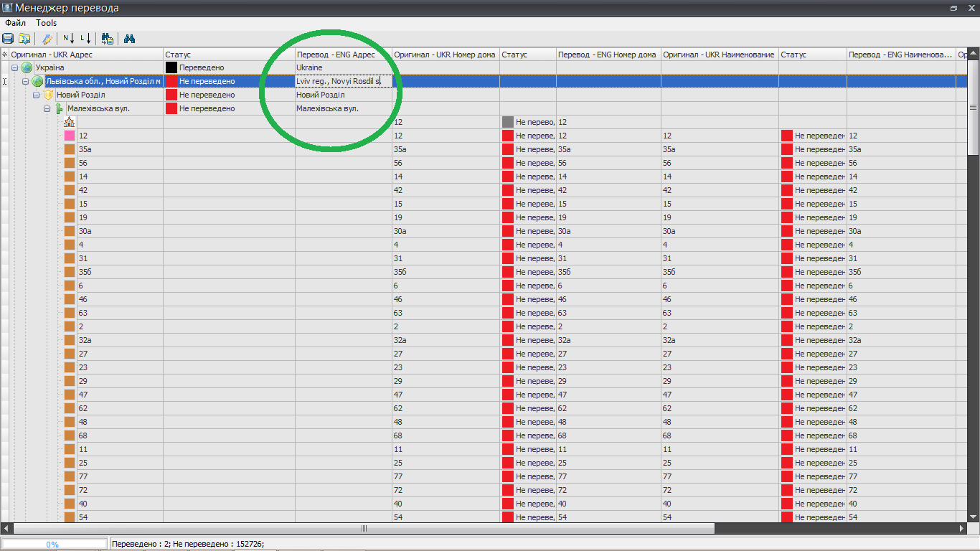Click the open folder toolbar icon
The height and width of the screenshot is (551, 980).
25,39
